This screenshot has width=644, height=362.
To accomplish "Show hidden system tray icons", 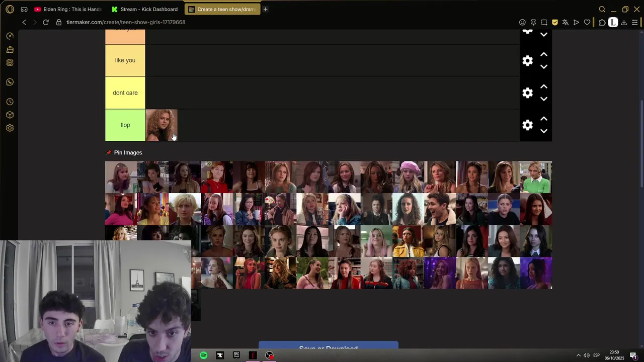I will pos(578,355).
